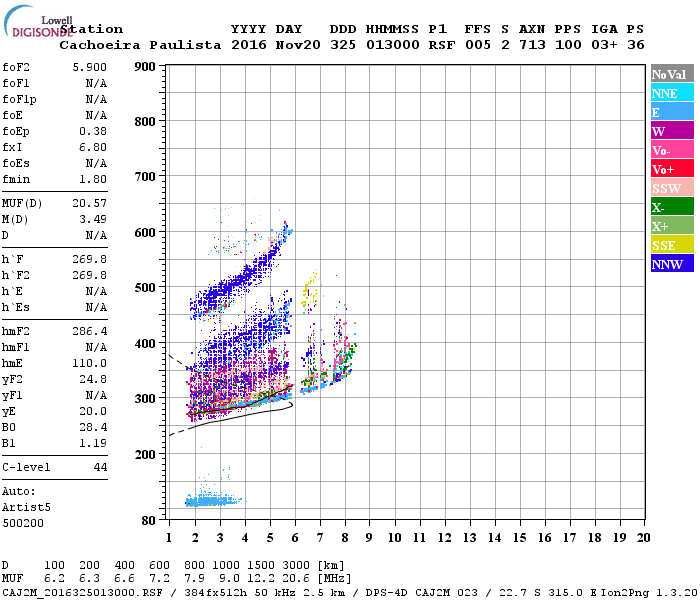Click the Lowell Digisonde logo
Image resolution: width=700 pixels, height=600 pixels.
click(x=38, y=21)
